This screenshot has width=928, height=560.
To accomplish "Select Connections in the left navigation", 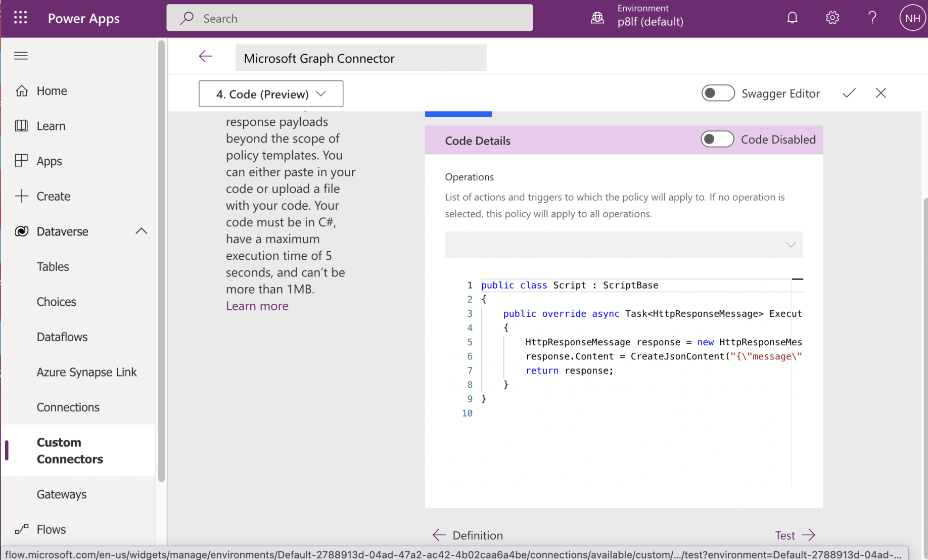I will tap(68, 407).
